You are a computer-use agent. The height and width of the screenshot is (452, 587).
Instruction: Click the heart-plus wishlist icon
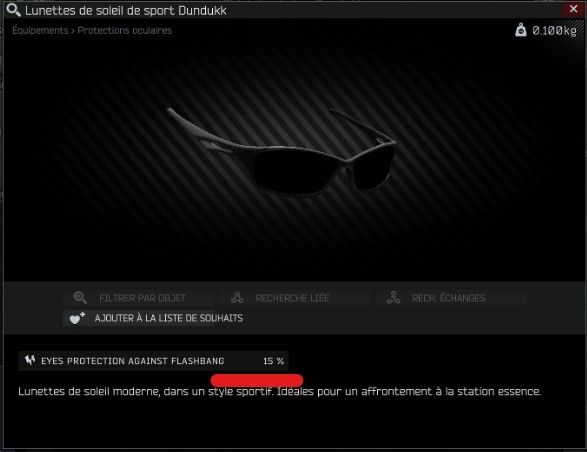77,318
